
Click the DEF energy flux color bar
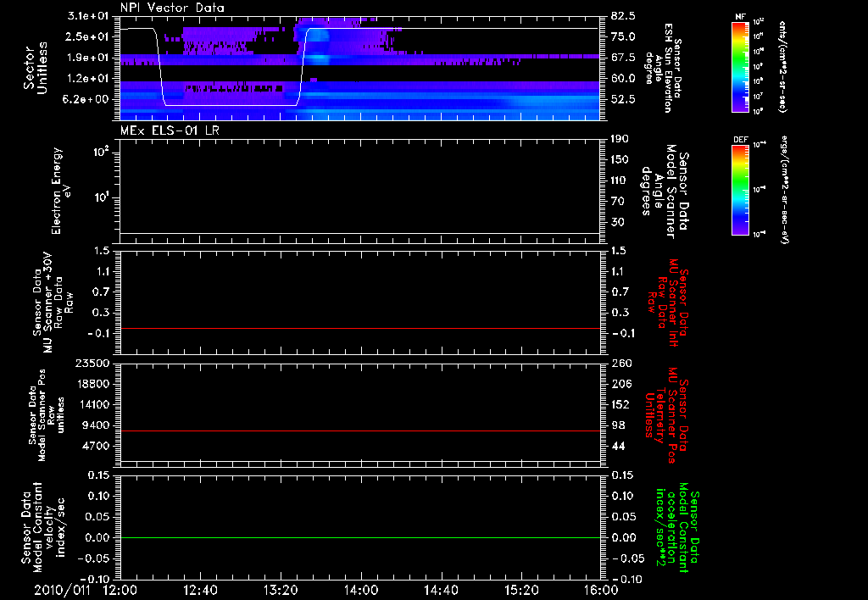click(740, 189)
